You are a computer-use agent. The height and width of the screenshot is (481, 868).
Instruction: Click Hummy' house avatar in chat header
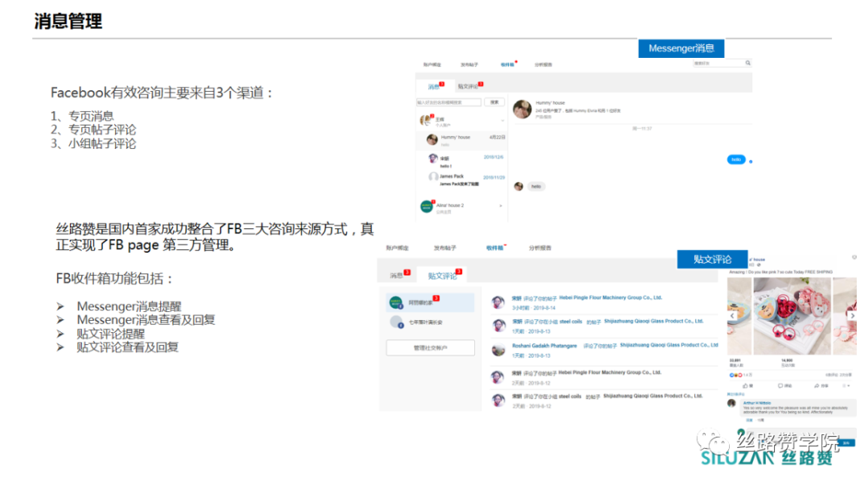522,109
